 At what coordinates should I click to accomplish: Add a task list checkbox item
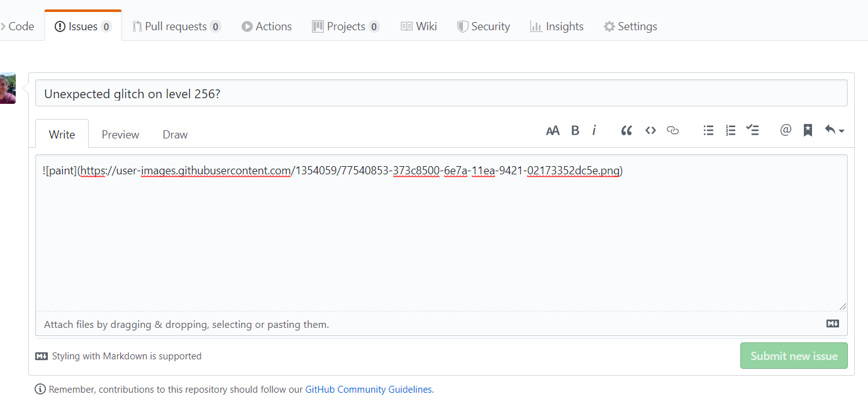pos(752,131)
